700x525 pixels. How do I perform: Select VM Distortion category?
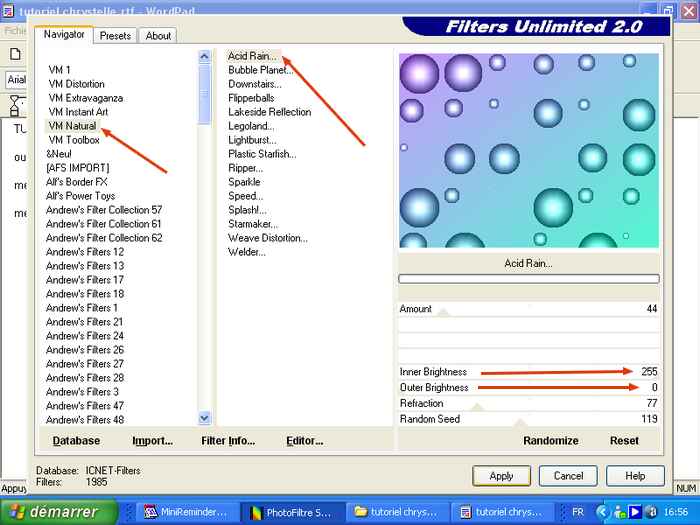[76, 84]
